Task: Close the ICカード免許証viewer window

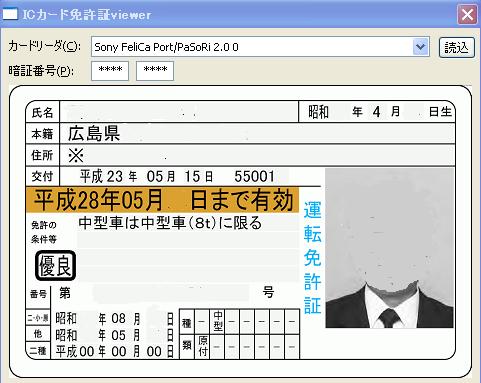Action: click(467, 14)
